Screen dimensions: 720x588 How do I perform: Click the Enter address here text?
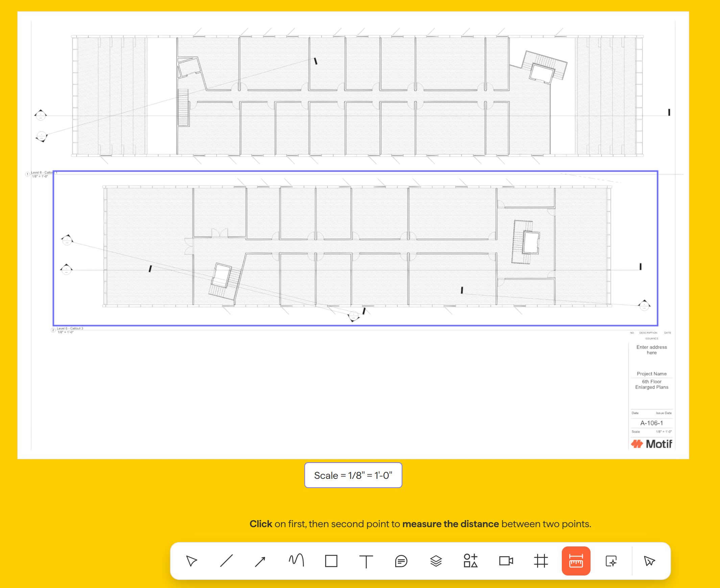(x=652, y=350)
